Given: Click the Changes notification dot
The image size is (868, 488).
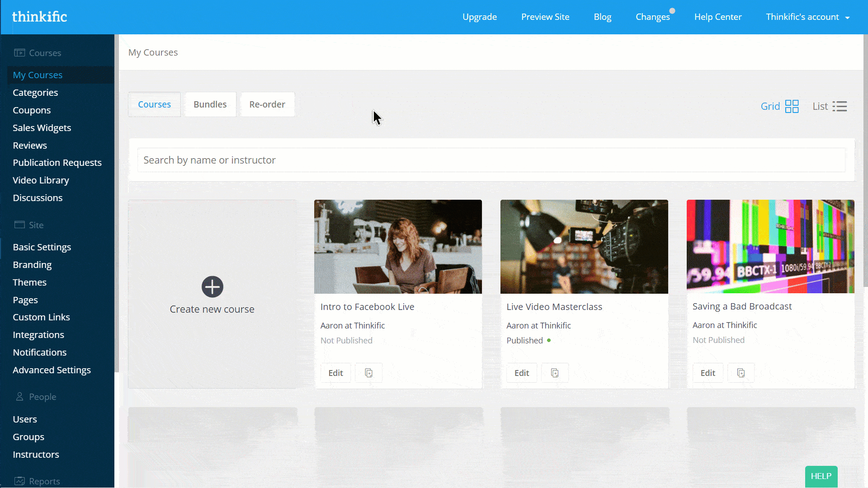Looking at the screenshot, I should 672,11.
